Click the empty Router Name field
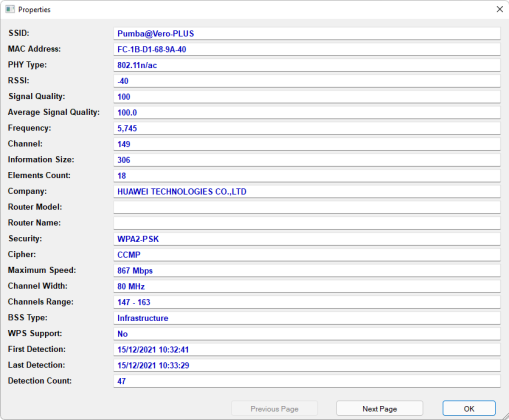The image size is (509, 420). click(x=307, y=223)
